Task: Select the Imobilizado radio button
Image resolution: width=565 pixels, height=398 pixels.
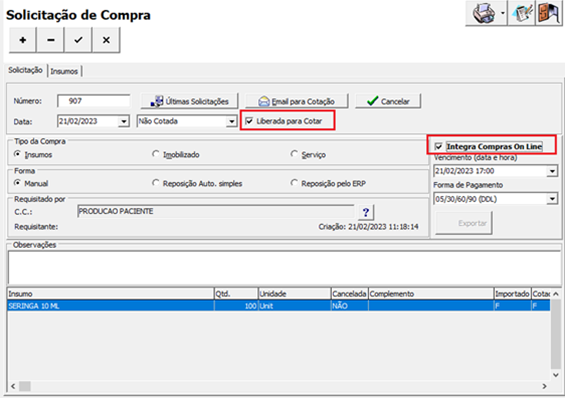Action: (x=155, y=154)
